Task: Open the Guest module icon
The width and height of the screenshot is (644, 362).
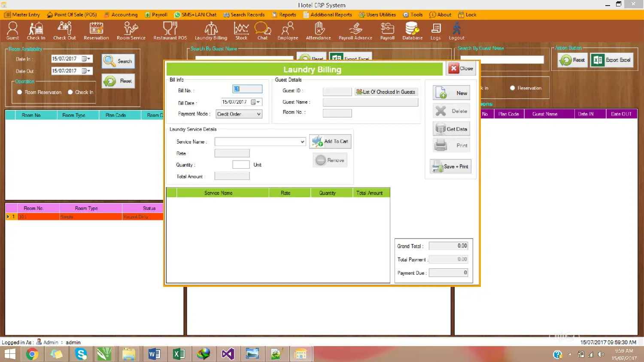Action: click(12, 30)
